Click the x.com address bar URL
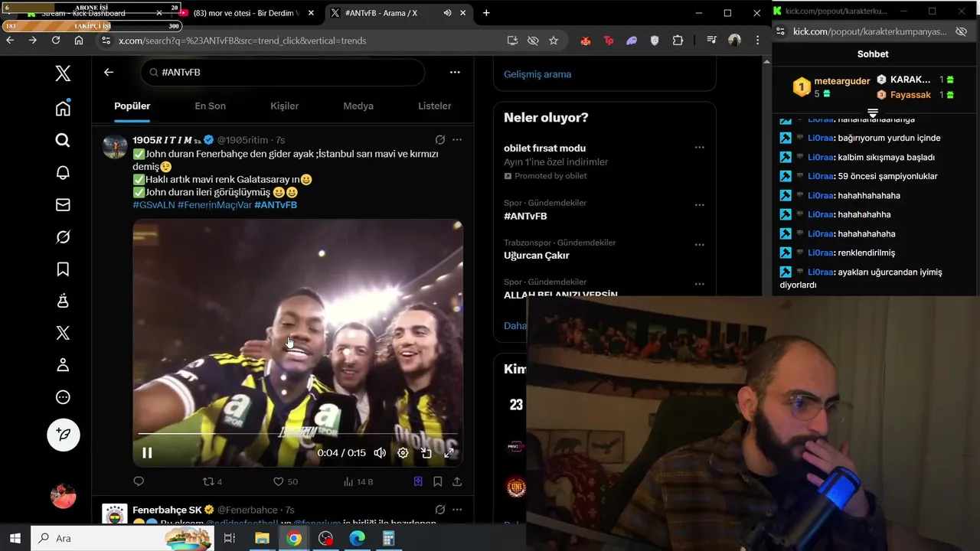 [243, 41]
